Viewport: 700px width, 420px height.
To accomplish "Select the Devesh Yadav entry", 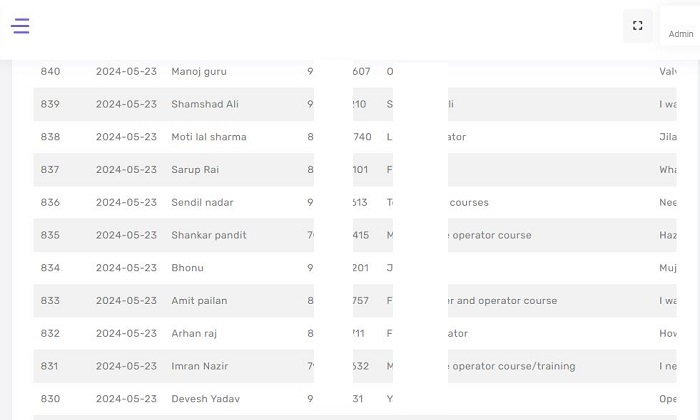I will click(x=205, y=399).
